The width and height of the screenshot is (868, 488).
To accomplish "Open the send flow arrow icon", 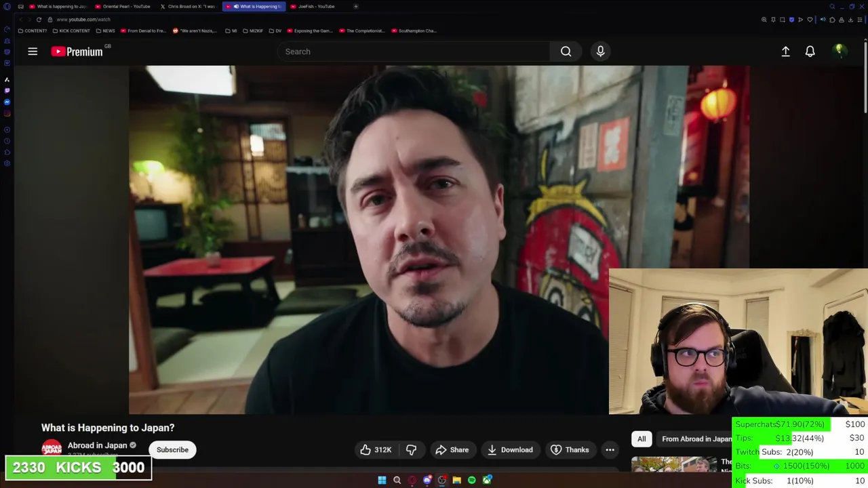I will [x=800, y=20].
